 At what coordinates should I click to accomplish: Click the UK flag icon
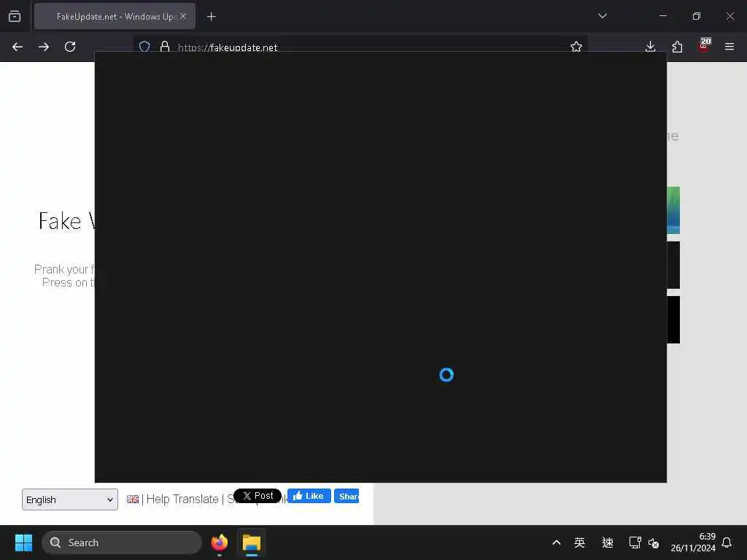click(133, 499)
